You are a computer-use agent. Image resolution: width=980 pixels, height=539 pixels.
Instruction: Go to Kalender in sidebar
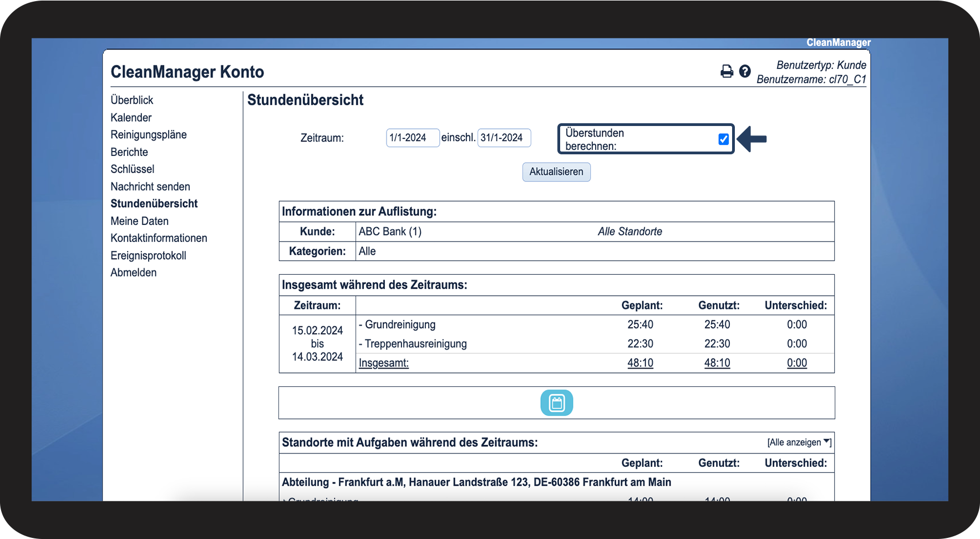pyautogui.click(x=131, y=118)
